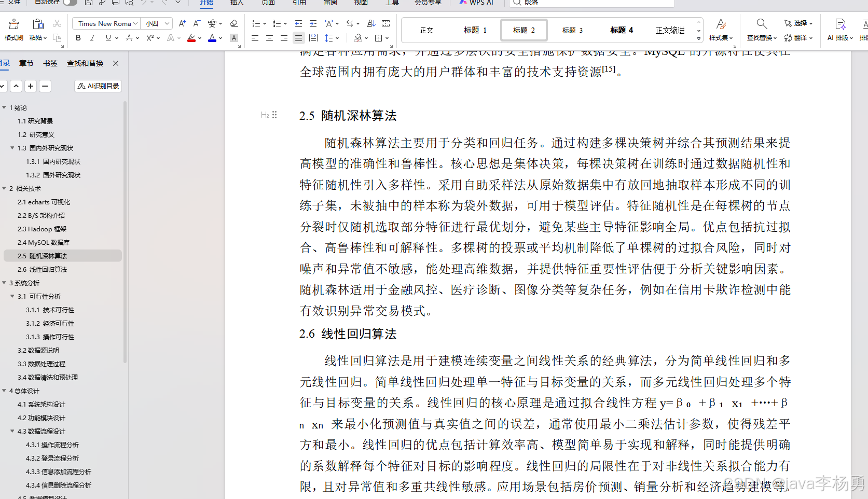Switch to the 章节 pane tab

[26, 63]
